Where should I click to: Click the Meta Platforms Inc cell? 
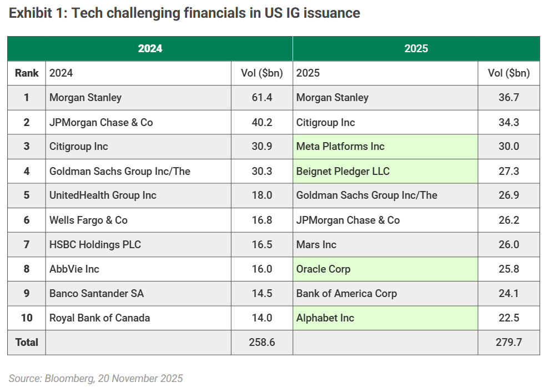(340, 147)
